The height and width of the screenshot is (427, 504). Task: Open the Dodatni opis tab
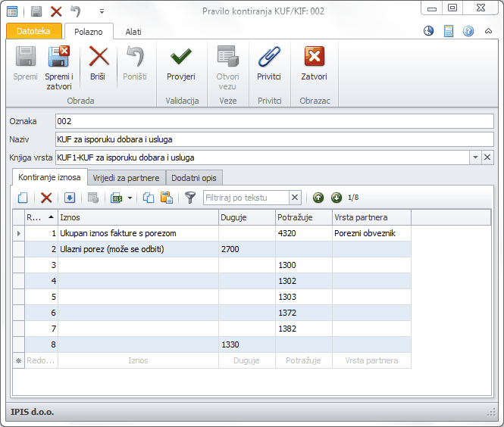coord(194,178)
